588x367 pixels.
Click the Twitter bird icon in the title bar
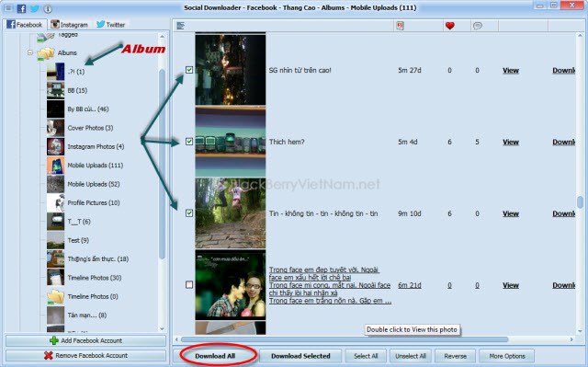point(35,8)
